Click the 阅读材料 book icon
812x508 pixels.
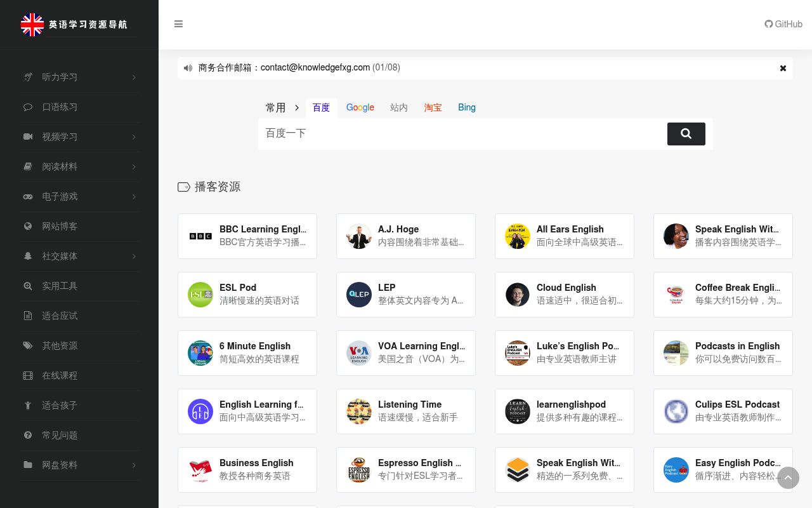(x=28, y=167)
